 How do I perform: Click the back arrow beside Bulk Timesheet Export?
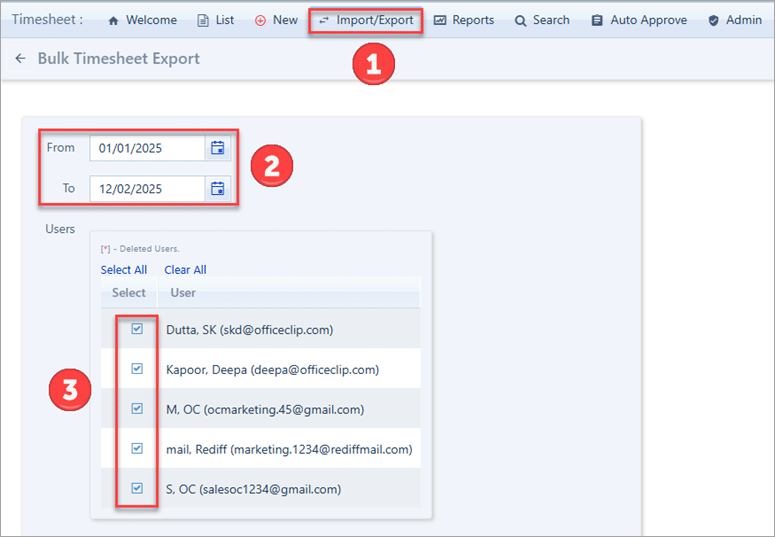(20, 59)
